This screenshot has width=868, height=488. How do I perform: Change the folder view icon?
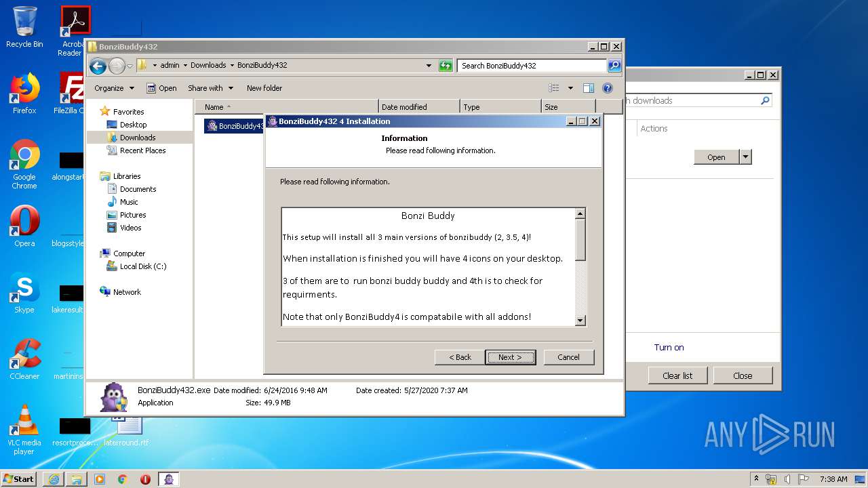pos(554,88)
